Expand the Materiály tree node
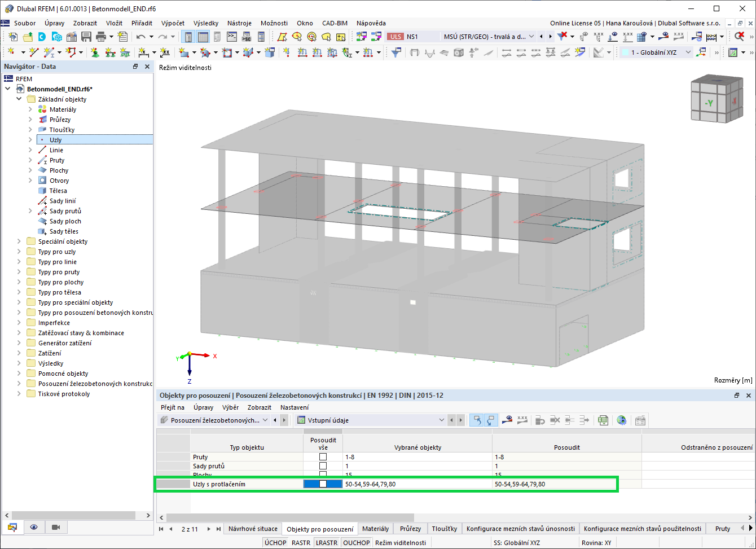The height and width of the screenshot is (549, 756). click(30, 109)
